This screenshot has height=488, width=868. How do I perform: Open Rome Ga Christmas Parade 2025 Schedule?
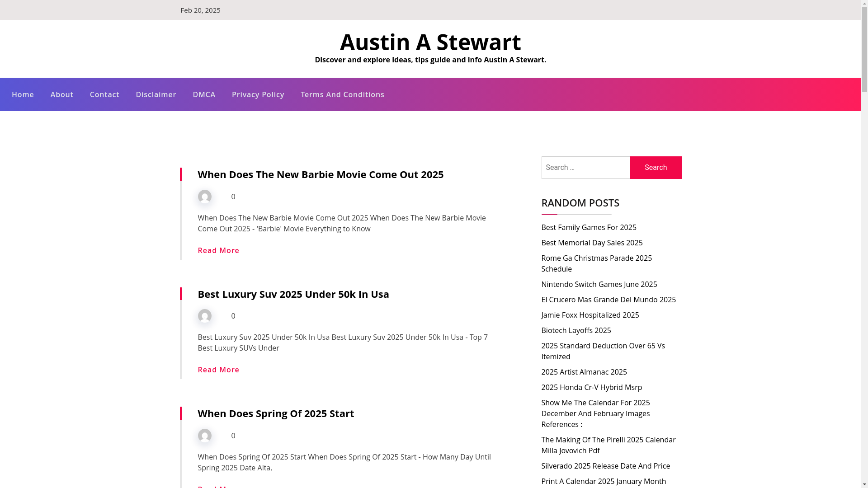click(596, 263)
